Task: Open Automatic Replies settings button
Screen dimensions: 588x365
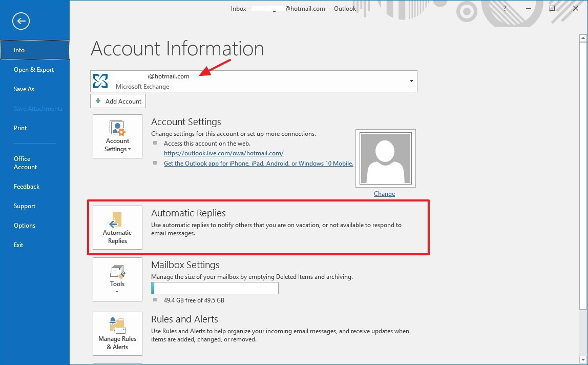Action: coord(117,228)
